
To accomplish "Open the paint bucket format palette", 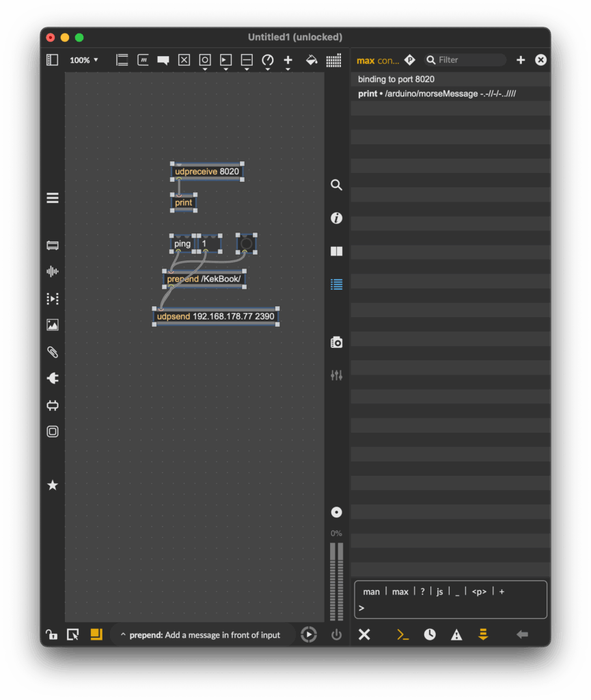I will pos(312,60).
